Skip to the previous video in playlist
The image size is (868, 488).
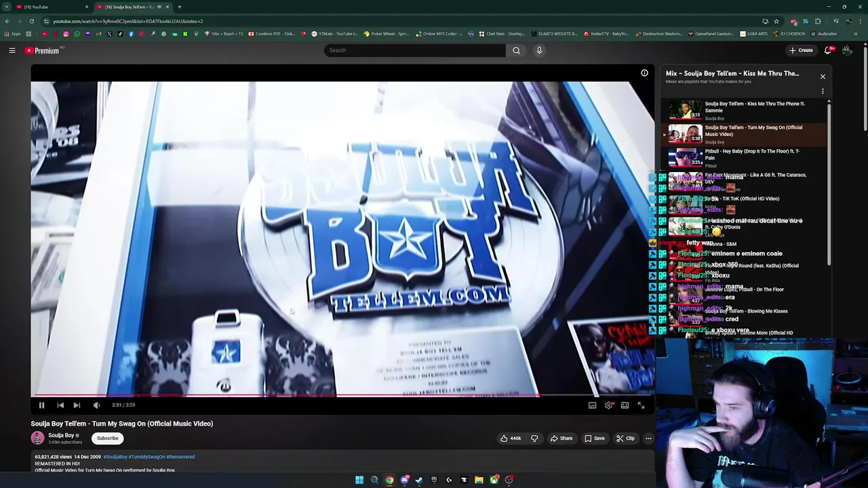click(x=60, y=405)
